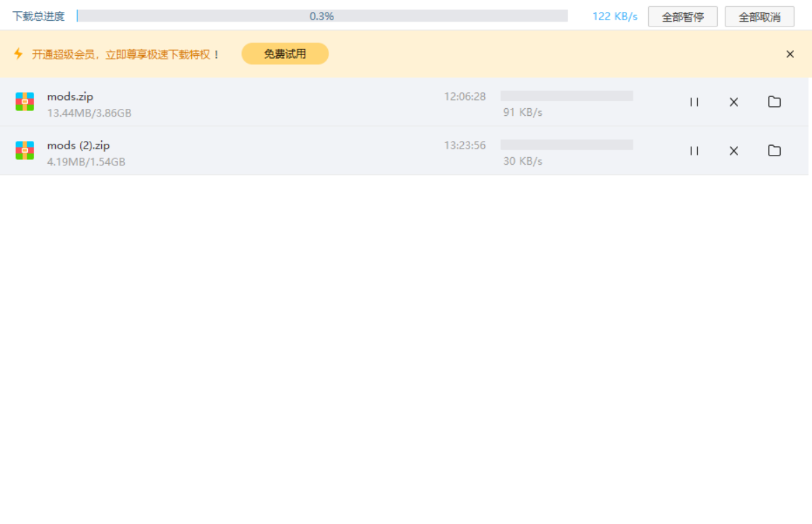This screenshot has width=812, height=524.
Task: Click the super member promotion text
Action: pos(126,54)
